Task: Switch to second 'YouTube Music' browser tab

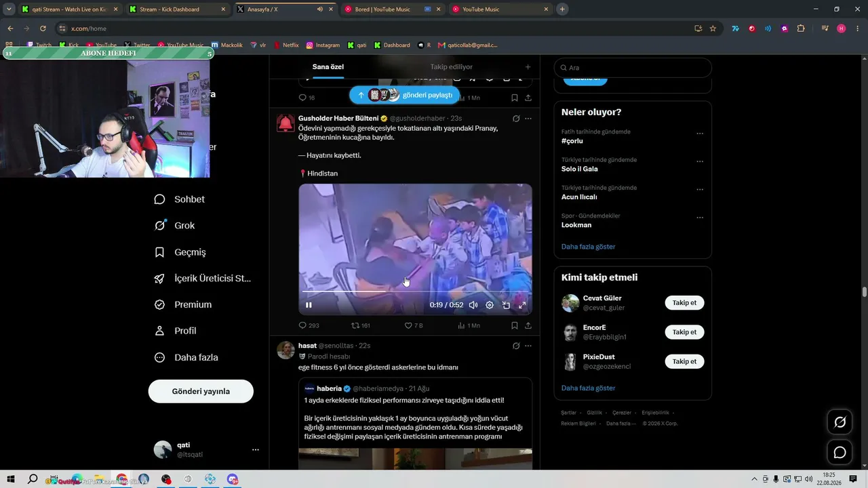Action: 502,9
